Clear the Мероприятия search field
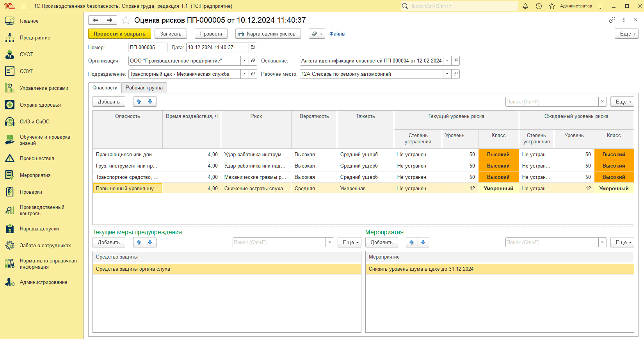Viewport: 644px width, 339px height. click(602, 242)
